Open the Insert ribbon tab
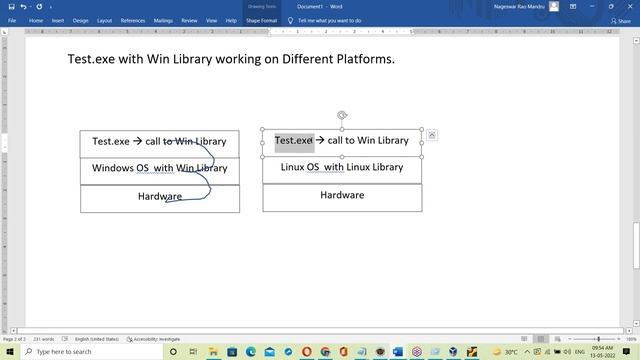The height and width of the screenshot is (360, 640). pos(58,20)
